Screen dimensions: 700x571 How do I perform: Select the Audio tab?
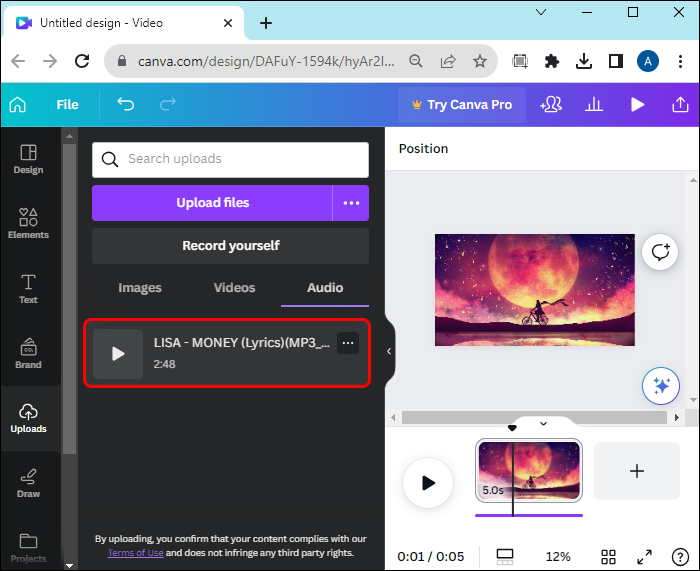tap(325, 288)
